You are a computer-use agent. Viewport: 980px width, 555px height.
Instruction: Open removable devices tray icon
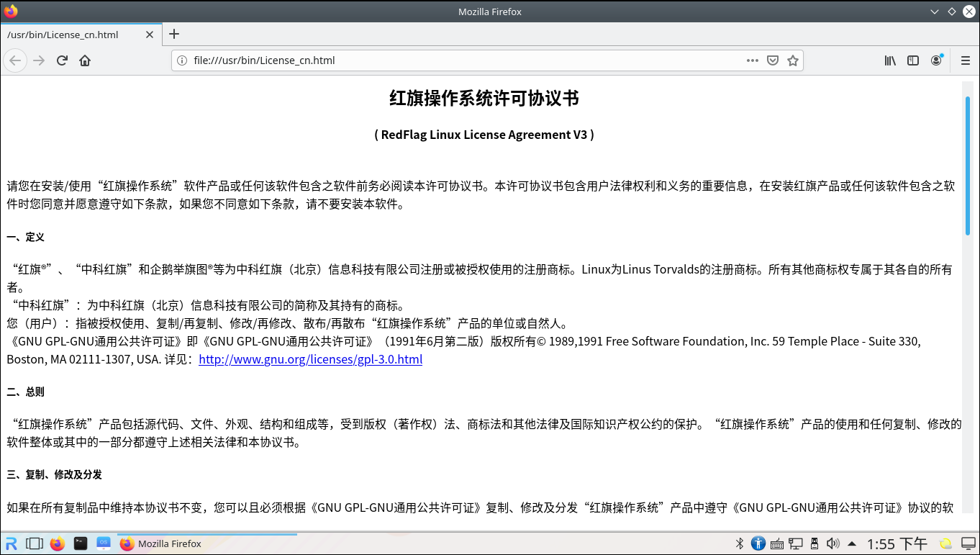click(815, 543)
